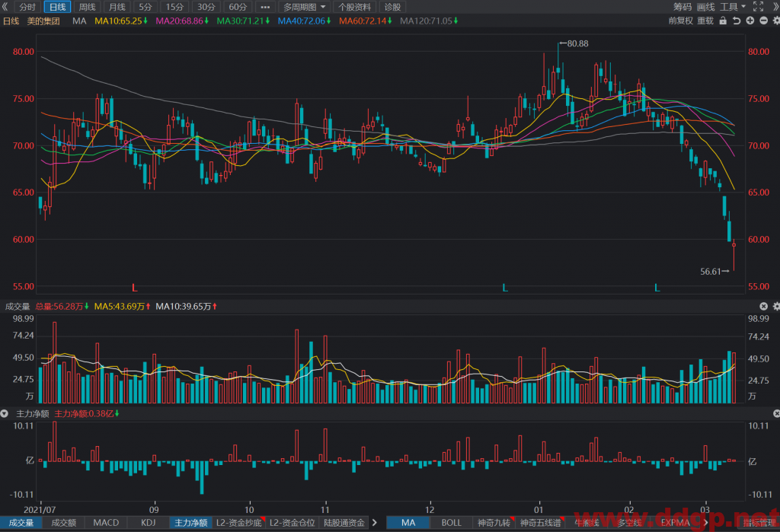Screen dimensions: 780x532
Task: Select KDJ indicator tab
Action: click(x=149, y=523)
